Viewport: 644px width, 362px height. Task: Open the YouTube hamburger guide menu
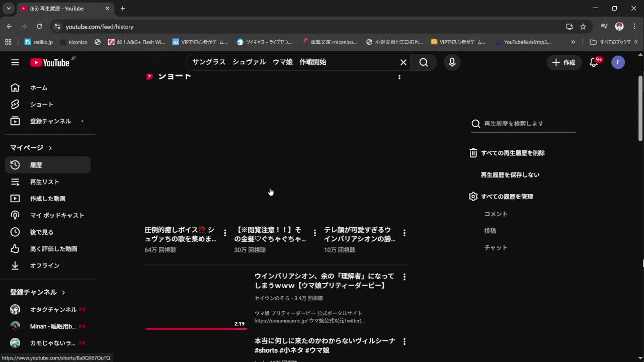[15, 62]
